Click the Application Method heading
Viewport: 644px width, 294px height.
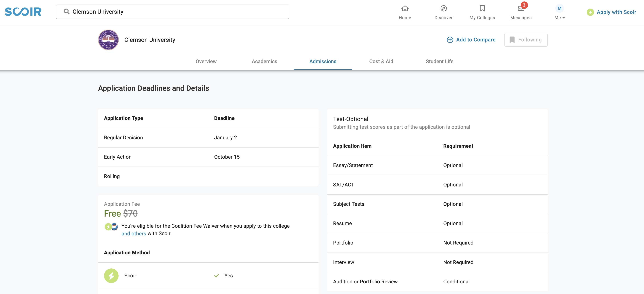127,253
